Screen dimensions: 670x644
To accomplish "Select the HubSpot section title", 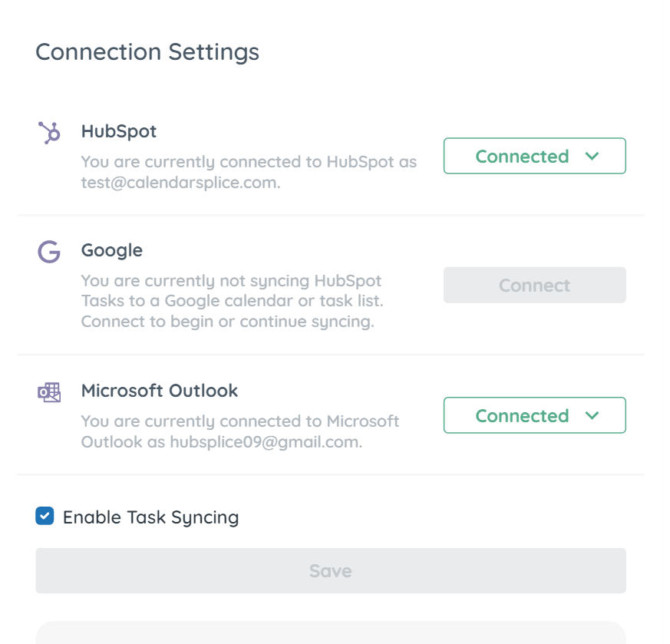I will (x=119, y=131).
